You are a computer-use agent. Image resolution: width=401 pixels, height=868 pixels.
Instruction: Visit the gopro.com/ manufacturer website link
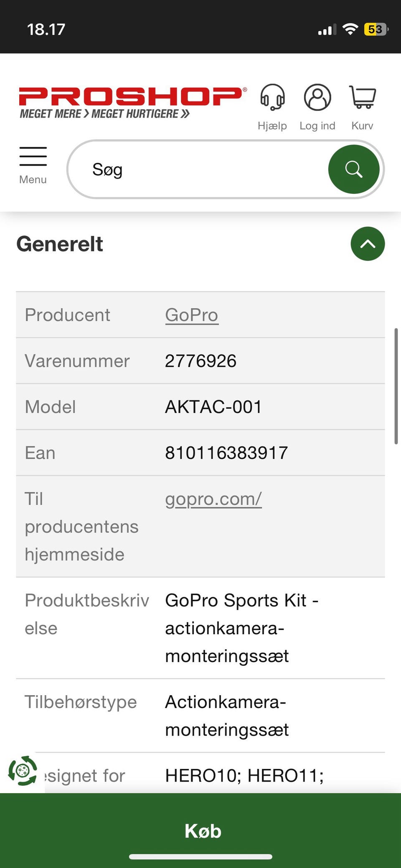tap(213, 499)
